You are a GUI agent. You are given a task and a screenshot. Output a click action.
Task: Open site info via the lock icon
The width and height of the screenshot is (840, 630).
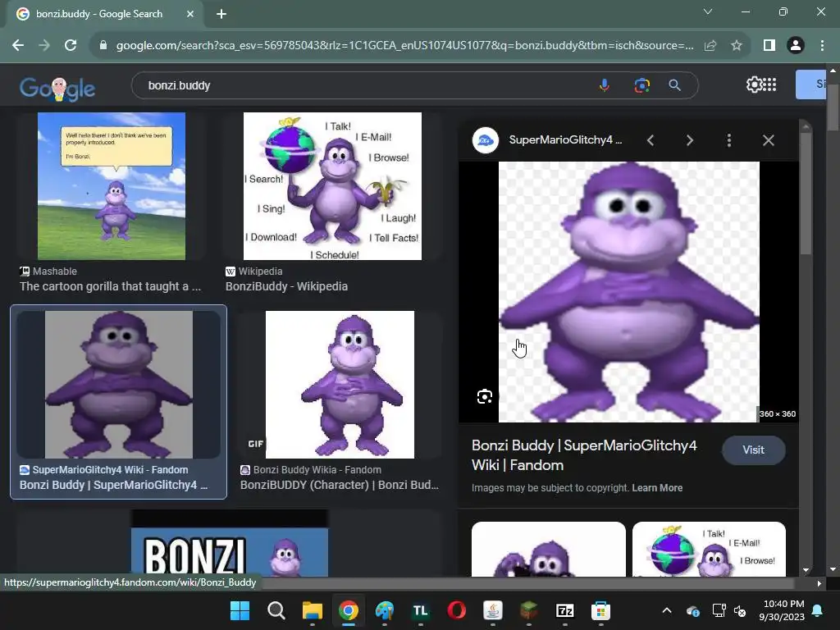[x=103, y=46]
